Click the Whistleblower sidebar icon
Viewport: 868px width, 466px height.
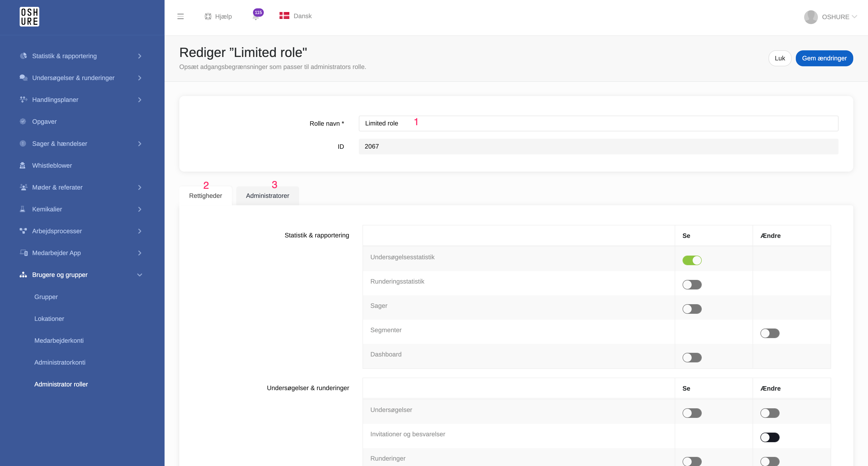coord(23,165)
